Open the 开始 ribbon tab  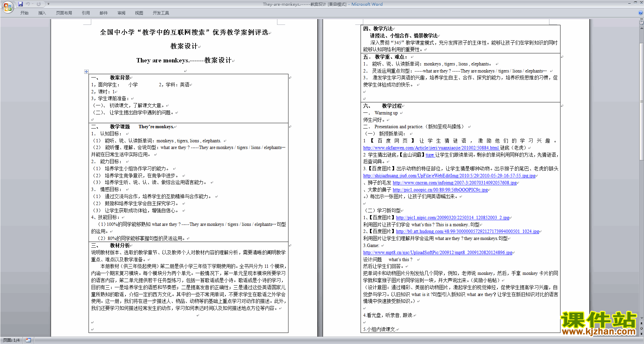24,13
